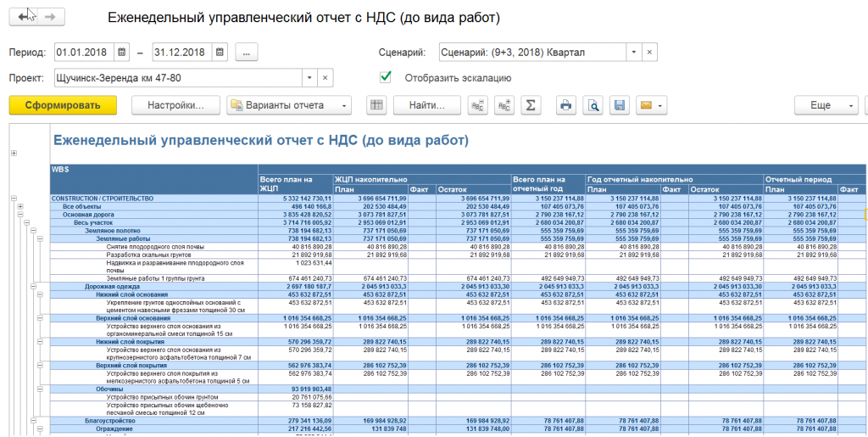
Task: Click the send by email envelope icon
Action: 649,105
